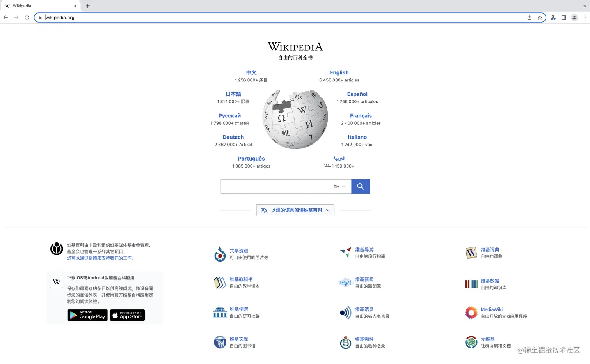Open the Wikinews (维基新闻) globe icon
Image resolution: width=590 pixels, height=364 pixels.
click(346, 283)
